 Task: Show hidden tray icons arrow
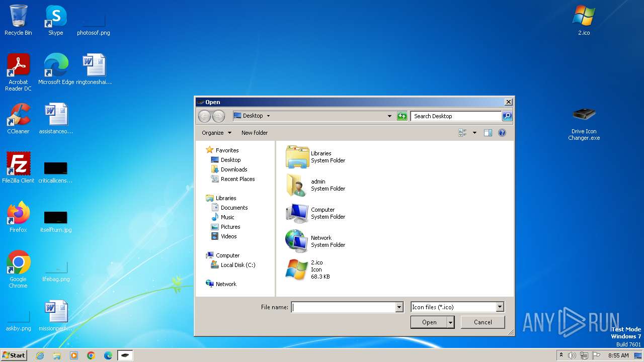tap(561, 355)
